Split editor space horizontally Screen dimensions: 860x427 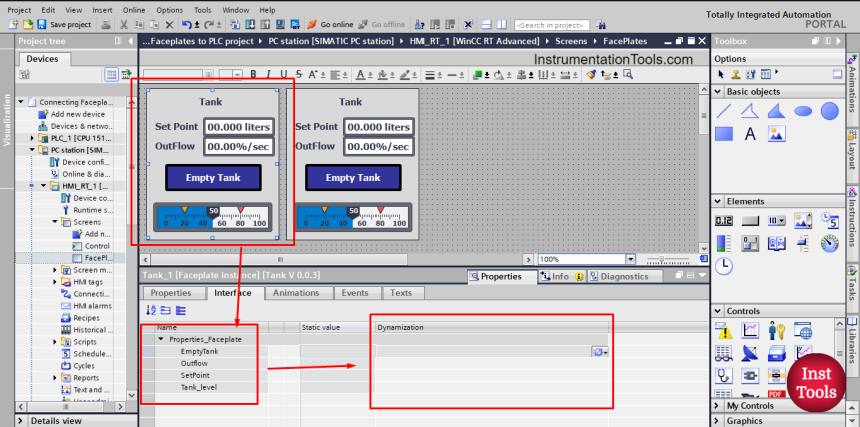point(486,25)
